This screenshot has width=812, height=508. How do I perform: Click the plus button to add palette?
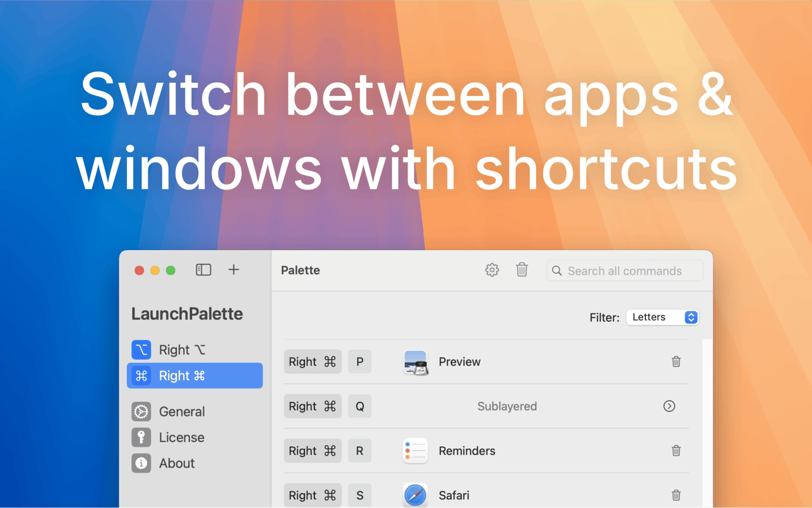pyautogui.click(x=234, y=270)
